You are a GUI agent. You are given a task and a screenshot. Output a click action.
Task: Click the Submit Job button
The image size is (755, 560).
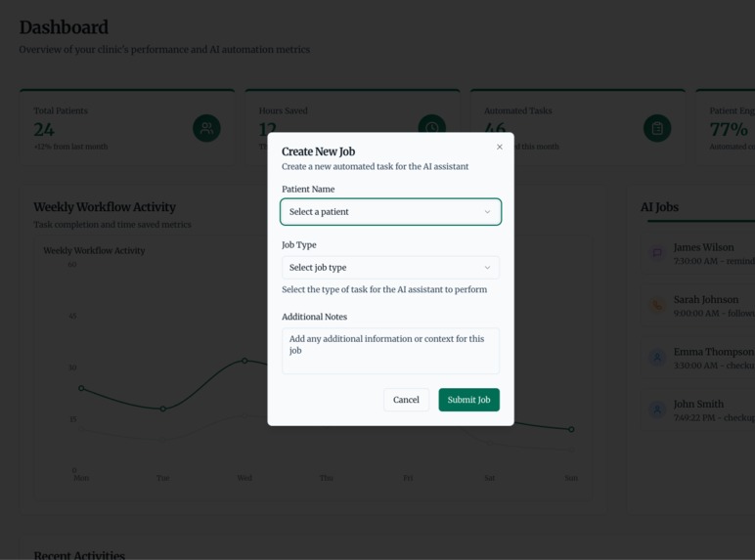469,400
